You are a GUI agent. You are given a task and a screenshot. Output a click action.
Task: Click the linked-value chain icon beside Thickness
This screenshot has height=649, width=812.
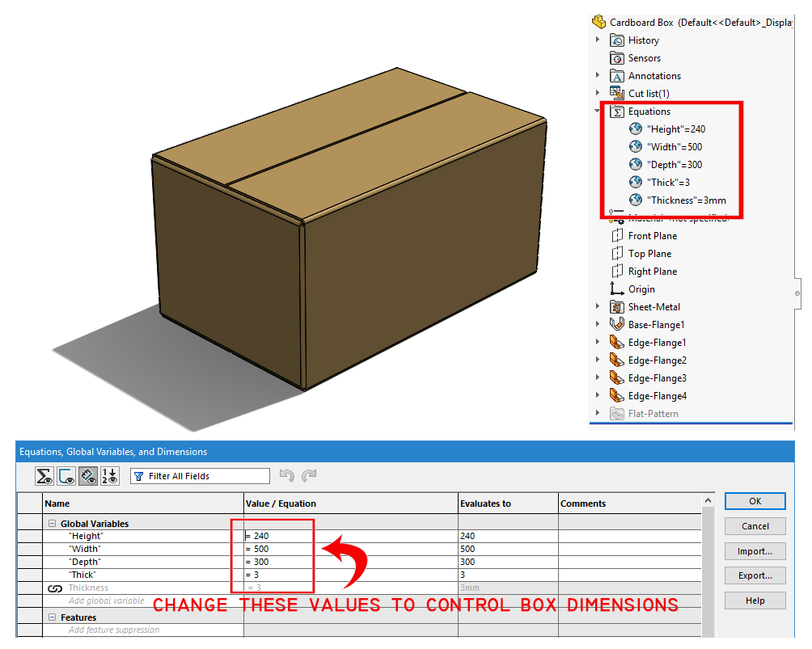(55, 588)
